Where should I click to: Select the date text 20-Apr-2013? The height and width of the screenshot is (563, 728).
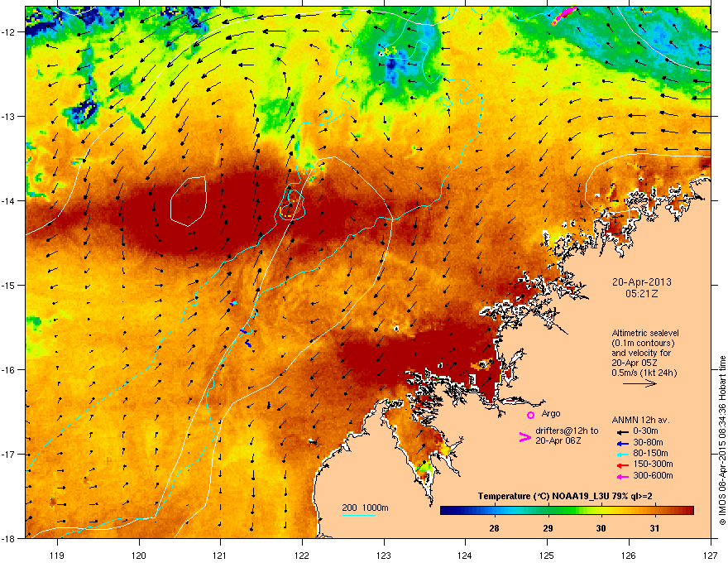[x=642, y=282]
